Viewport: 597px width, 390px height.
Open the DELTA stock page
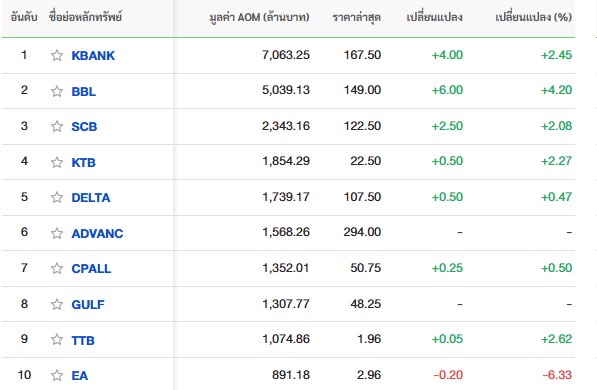coord(91,197)
